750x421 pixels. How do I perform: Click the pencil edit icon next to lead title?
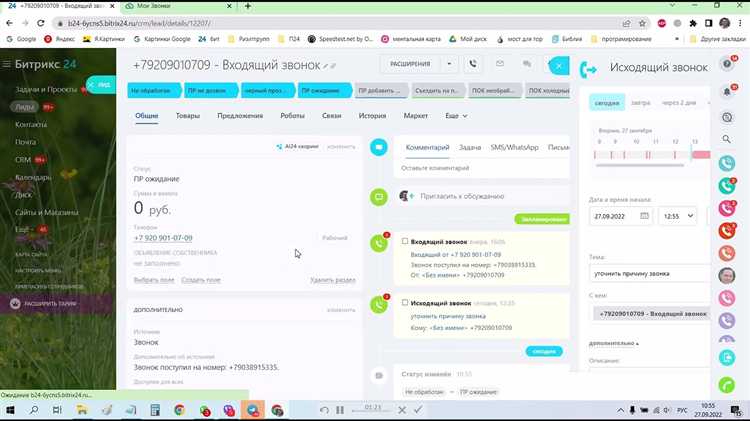(326, 66)
